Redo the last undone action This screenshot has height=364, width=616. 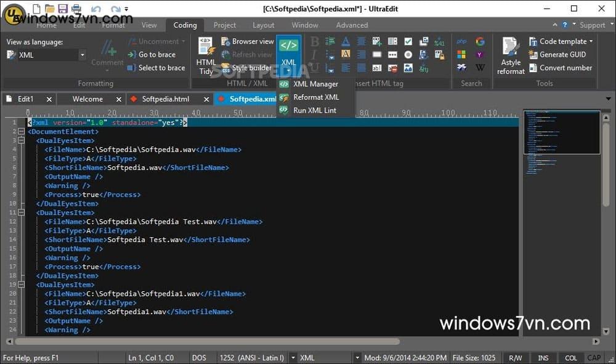click(116, 9)
